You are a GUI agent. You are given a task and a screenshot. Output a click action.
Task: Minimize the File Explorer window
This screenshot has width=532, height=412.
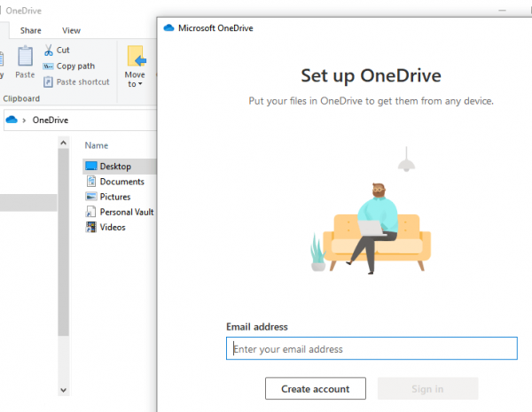(502, 10)
